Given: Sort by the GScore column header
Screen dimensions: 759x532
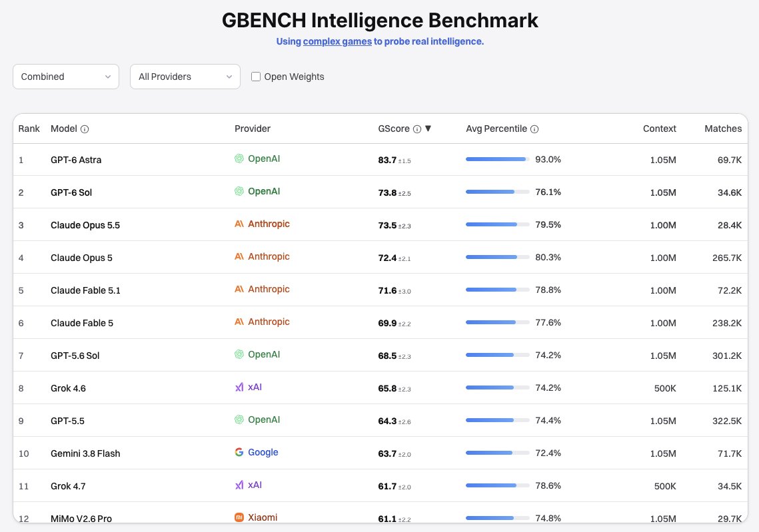Looking at the screenshot, I should 394,129.
